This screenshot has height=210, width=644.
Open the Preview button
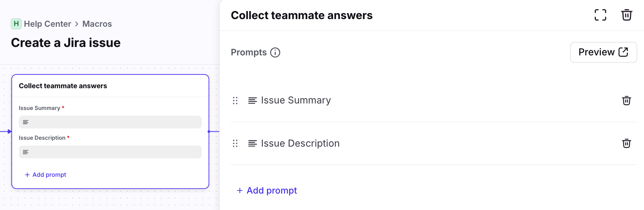point(603,52)
